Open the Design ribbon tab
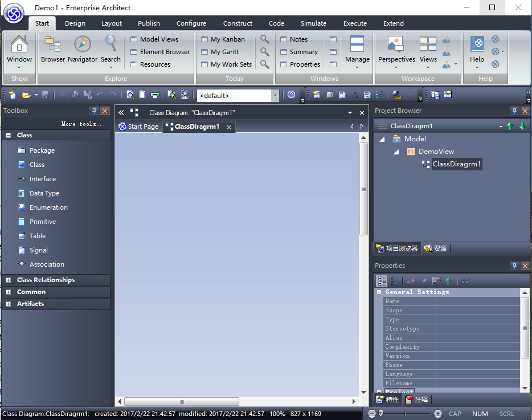The image size is (532, 420). tap(75, 23)
